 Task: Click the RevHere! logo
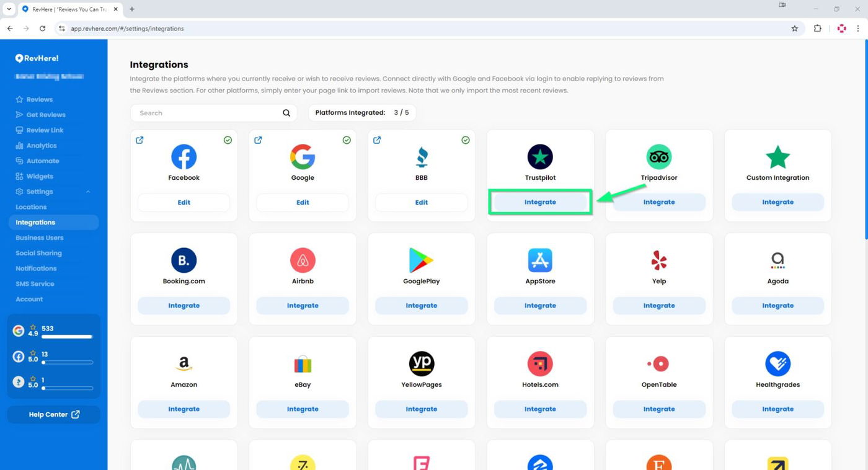pos(37,58)
